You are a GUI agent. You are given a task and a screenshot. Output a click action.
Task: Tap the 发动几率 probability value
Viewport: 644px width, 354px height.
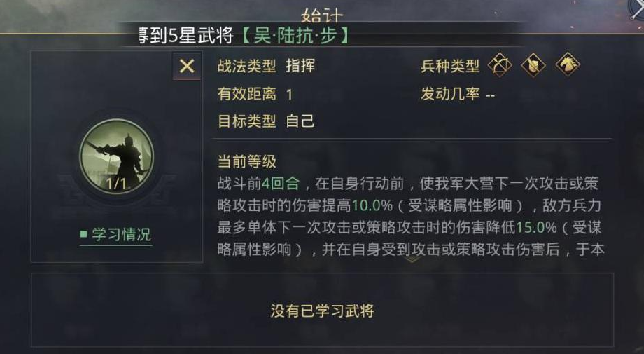coord(490,96)
